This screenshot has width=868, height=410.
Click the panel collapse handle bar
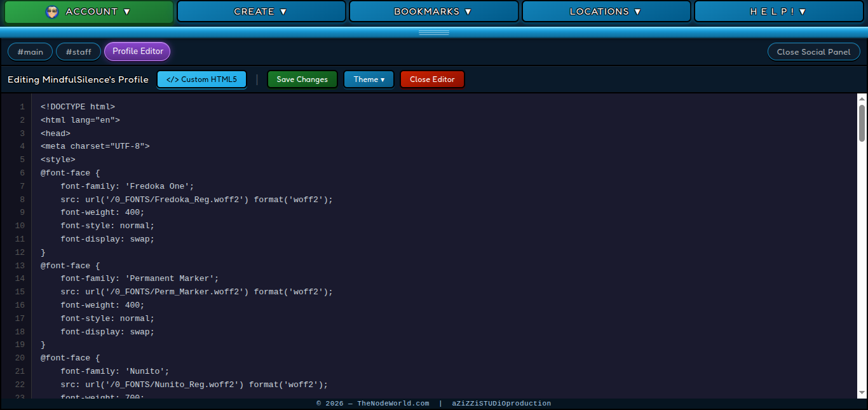pyautogui.click(x=434, y=32)
